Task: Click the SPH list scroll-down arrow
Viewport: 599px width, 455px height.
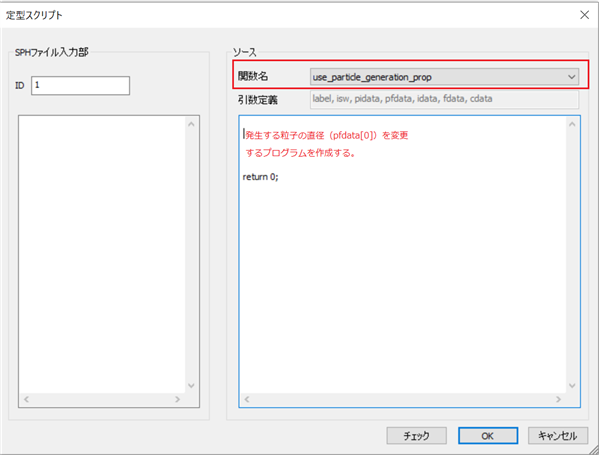Action: tap(191, 385)
